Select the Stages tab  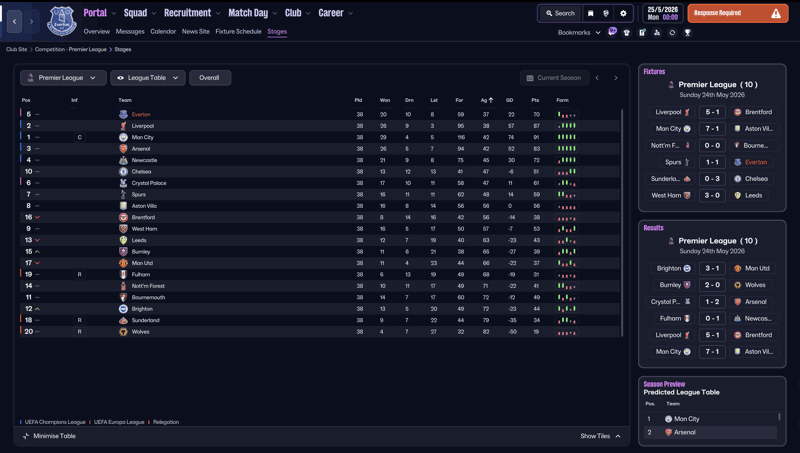tap(277, 32)
